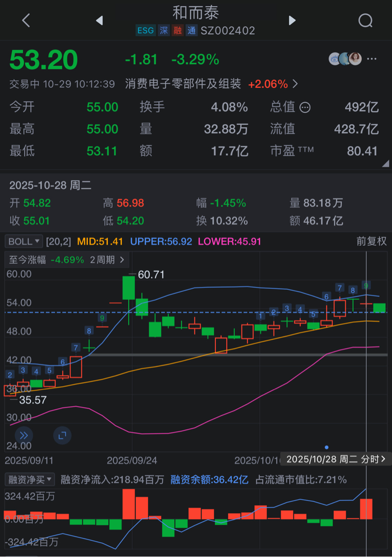Tap the stock name 和而泰
This screenshot has width=392, height=557.
pyautogui.click(x=196, y=13)
